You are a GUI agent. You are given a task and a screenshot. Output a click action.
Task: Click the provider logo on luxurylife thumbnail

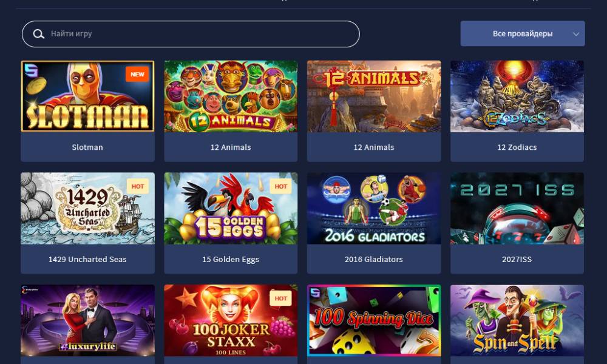pos(30,289)
